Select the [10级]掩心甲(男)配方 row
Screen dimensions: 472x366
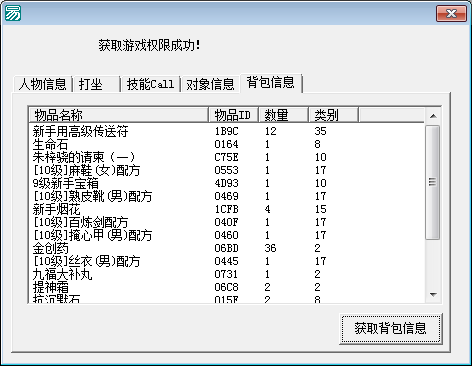tap(227, 235)
